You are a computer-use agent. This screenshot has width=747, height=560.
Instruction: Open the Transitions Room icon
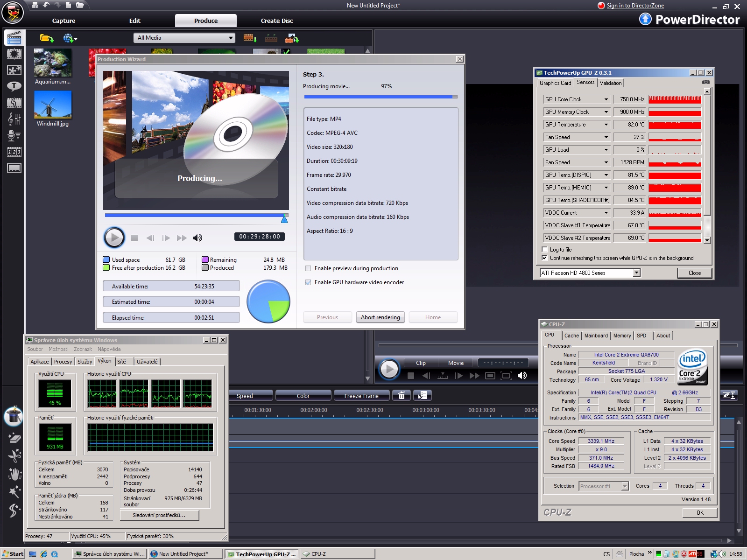[14, 103]
